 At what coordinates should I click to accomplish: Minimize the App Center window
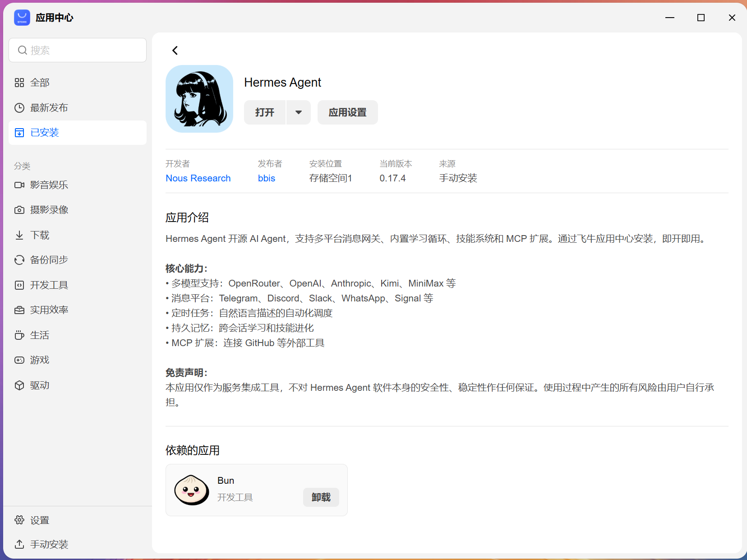click(670, 18)
